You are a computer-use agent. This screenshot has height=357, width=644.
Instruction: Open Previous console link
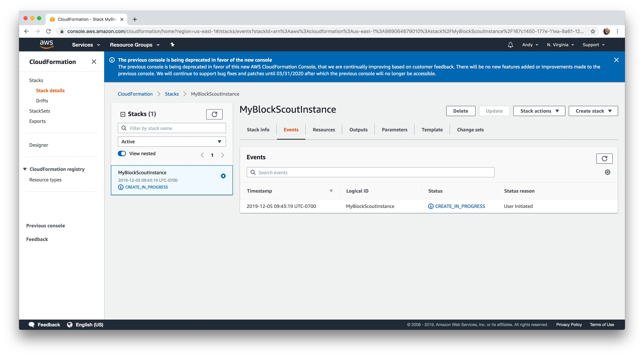[46, 226]
